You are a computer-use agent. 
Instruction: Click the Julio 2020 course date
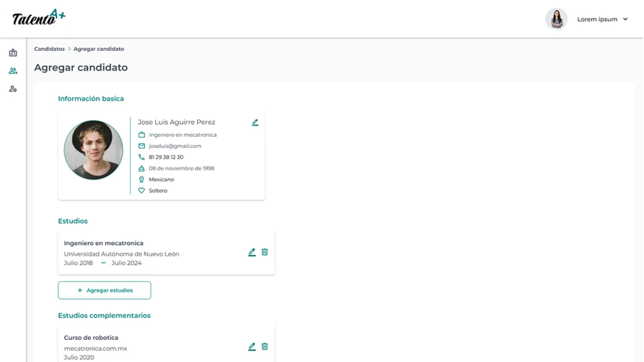coord(79,357)
